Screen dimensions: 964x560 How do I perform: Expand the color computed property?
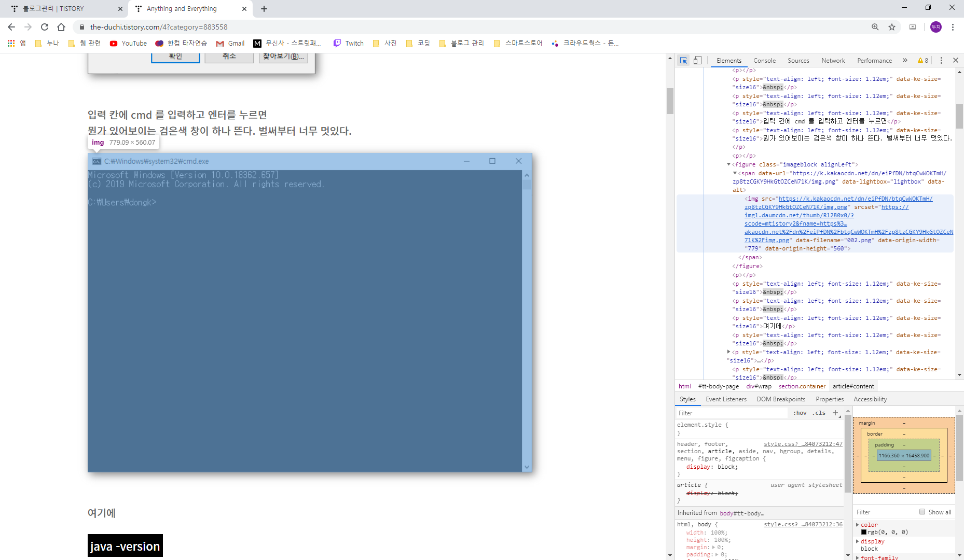857,525
